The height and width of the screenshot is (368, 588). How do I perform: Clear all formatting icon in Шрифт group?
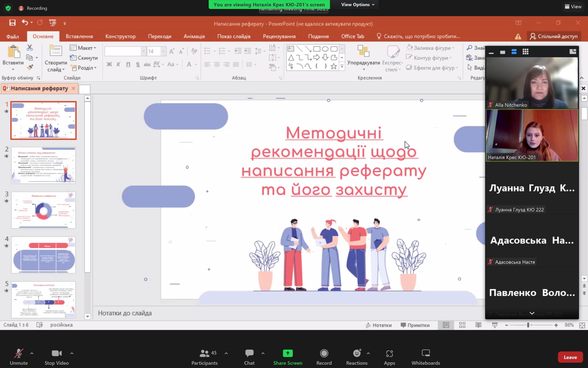click(194, 51)
